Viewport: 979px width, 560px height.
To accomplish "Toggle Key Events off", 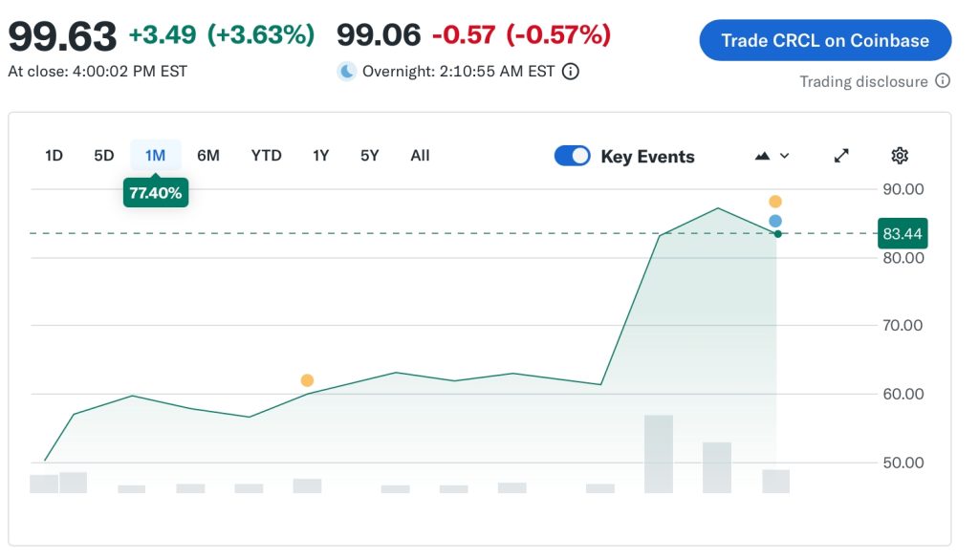I will tap(572, 155).
